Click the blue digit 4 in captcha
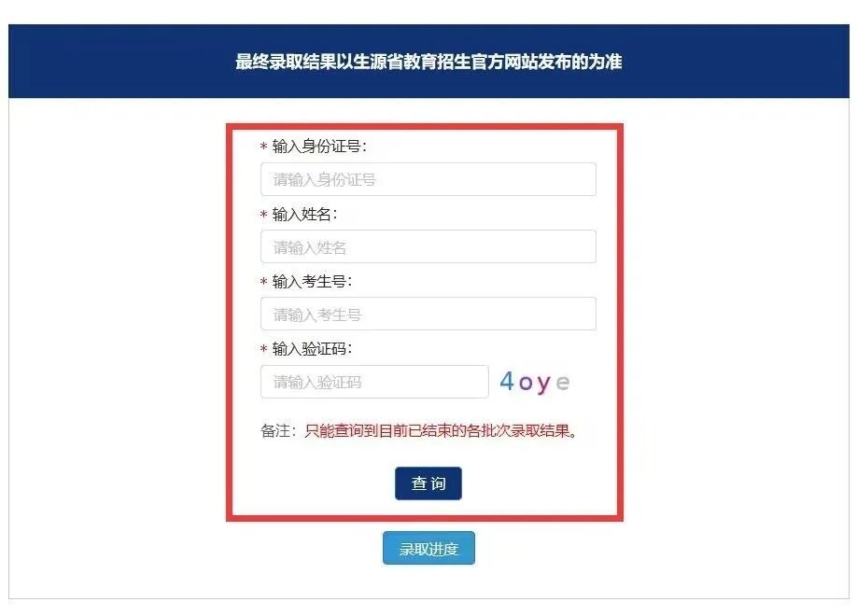This screenshot has width=857, height=616. coord(507,381)
